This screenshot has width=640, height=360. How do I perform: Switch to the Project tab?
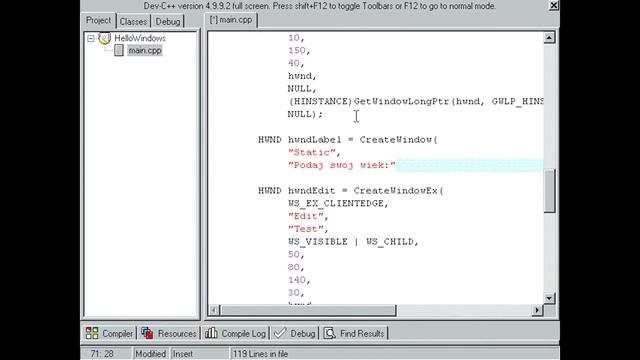click(x=98, y=20)
